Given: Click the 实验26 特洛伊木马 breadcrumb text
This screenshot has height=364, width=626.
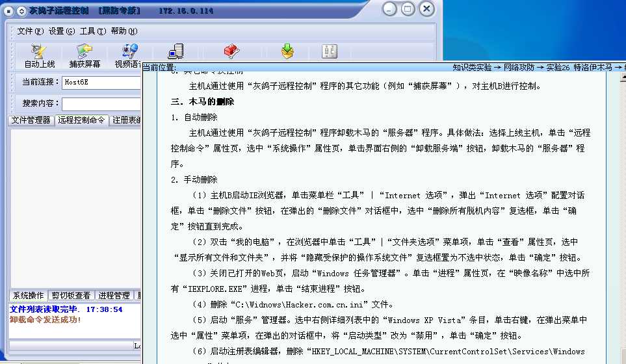Looking at the screenshot, I should [579, 68].
